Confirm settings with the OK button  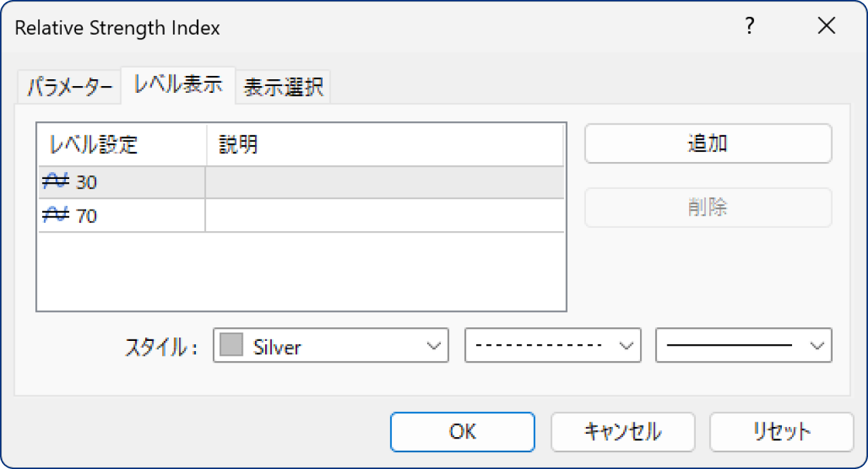(462, 431)
